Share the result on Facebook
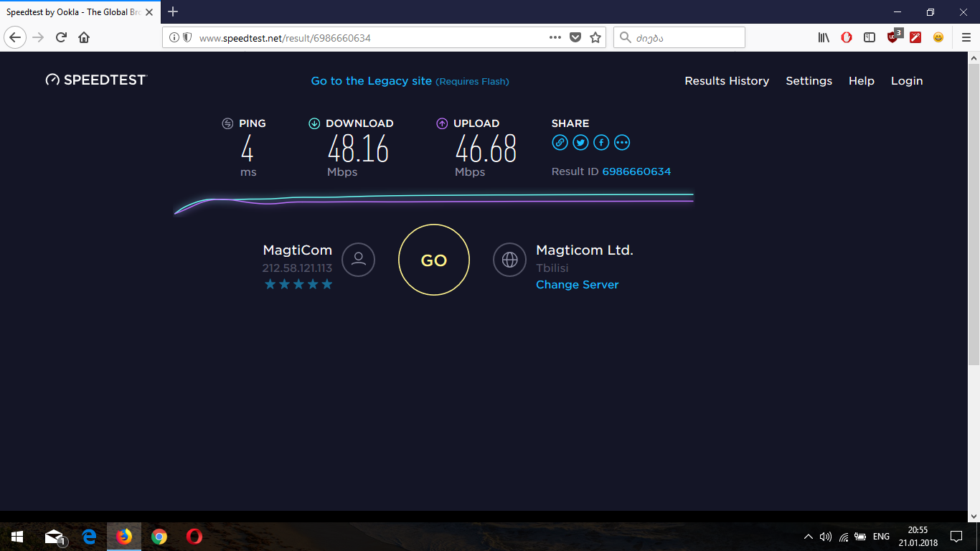 pyautogui.click(x=601, y=143)
